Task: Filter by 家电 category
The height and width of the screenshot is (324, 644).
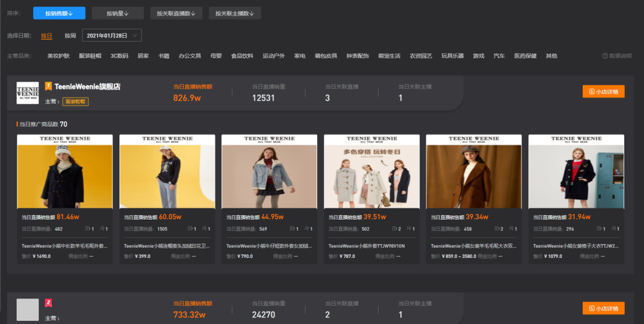Action: [x=300, y=56]
